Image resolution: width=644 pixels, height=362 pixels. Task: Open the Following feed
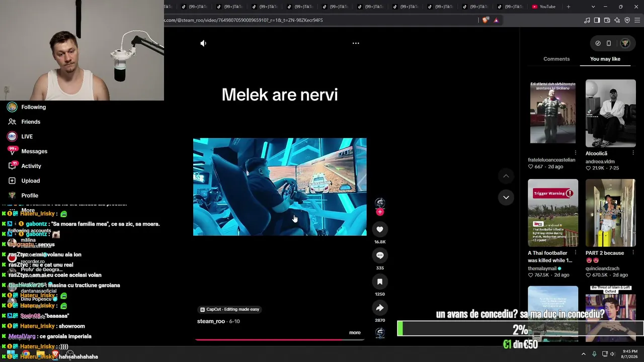pyautogui.click(x=33, y=107)
